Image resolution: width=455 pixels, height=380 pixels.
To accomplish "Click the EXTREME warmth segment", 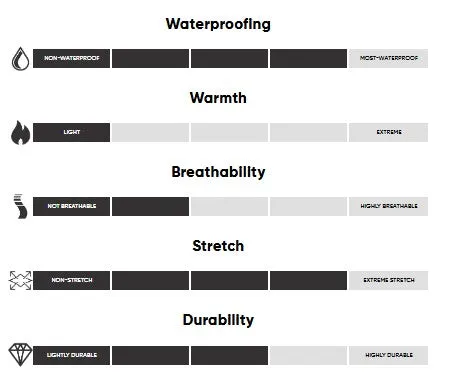I will point(388,132).
